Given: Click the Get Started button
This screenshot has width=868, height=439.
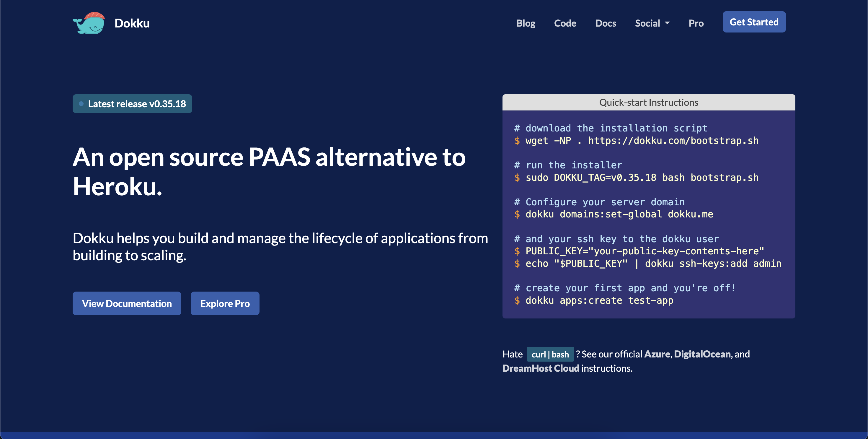Looking at the screenshot, I should [x=754, y=22].
